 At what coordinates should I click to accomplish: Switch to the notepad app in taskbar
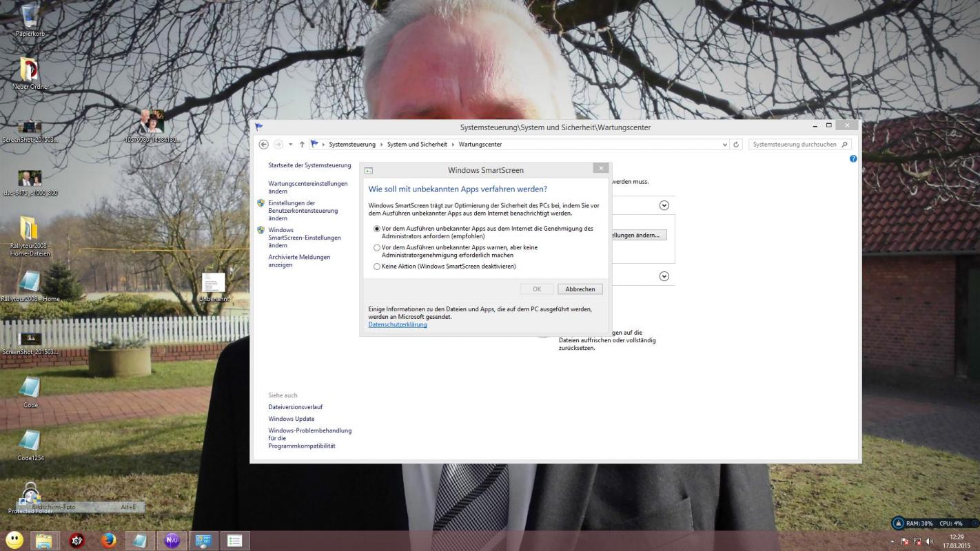coord(140,541)
